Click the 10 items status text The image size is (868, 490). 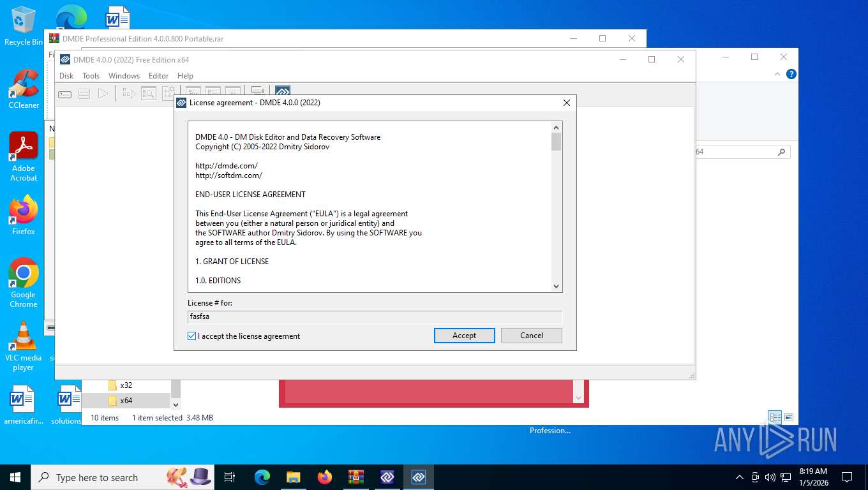(x=105, y=418)
